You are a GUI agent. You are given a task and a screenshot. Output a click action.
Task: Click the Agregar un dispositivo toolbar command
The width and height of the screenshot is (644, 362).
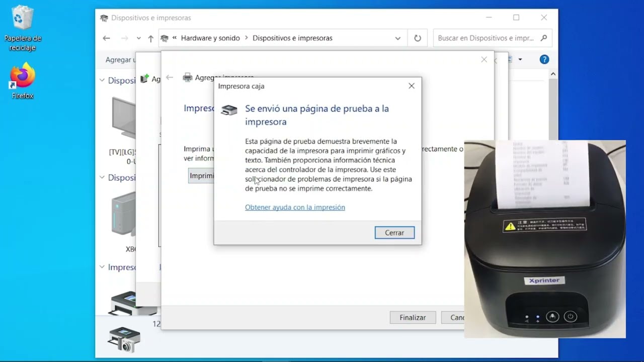[x=120, y=59]
